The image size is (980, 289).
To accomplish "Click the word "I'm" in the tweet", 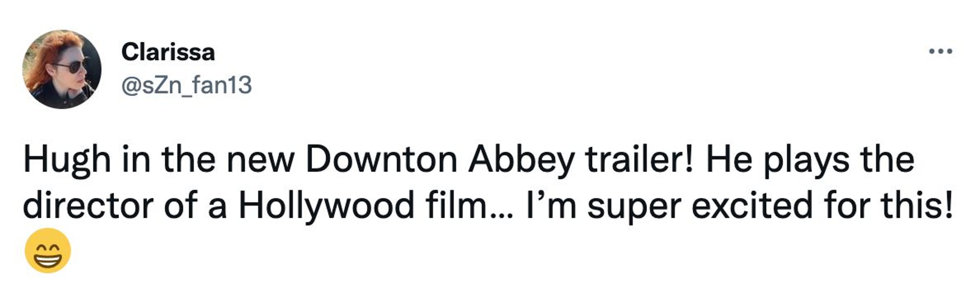I will tap(551, 206).
